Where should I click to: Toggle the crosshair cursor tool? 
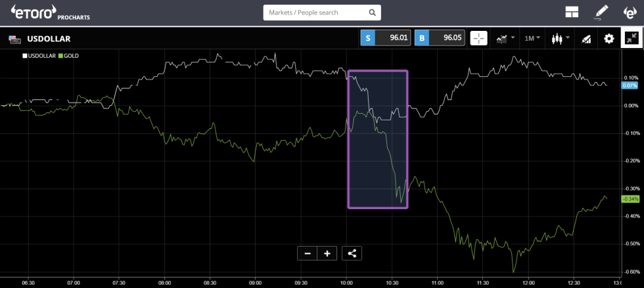click(479, 38)
